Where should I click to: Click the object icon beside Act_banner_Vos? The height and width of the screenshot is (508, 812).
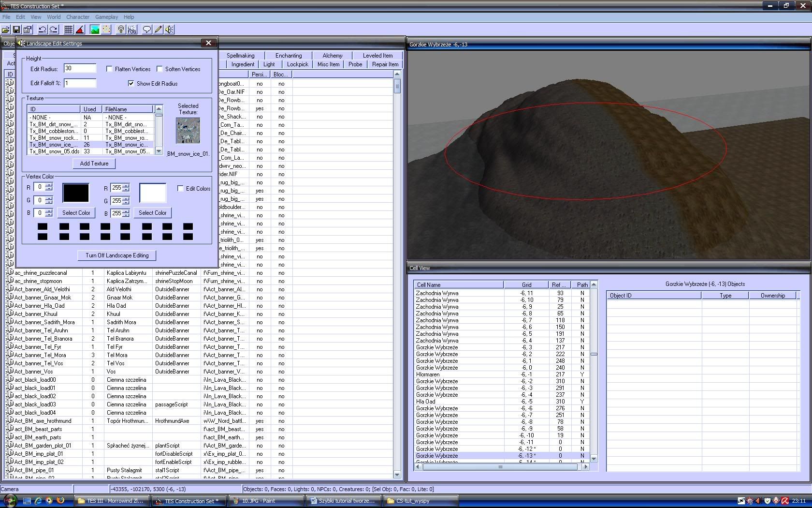10,372
